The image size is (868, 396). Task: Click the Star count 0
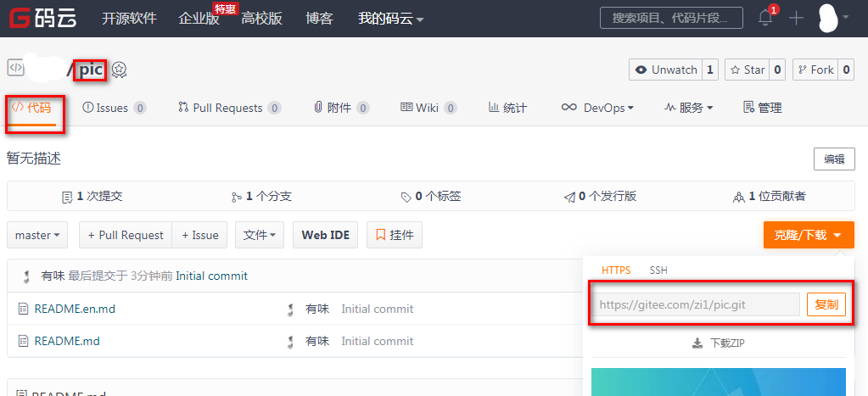777,70
